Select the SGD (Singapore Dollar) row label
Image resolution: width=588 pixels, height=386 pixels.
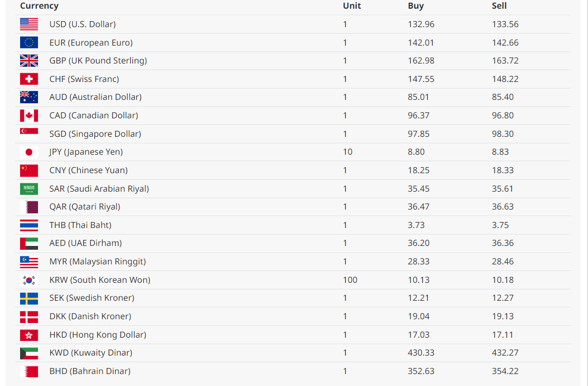point(95,134)
